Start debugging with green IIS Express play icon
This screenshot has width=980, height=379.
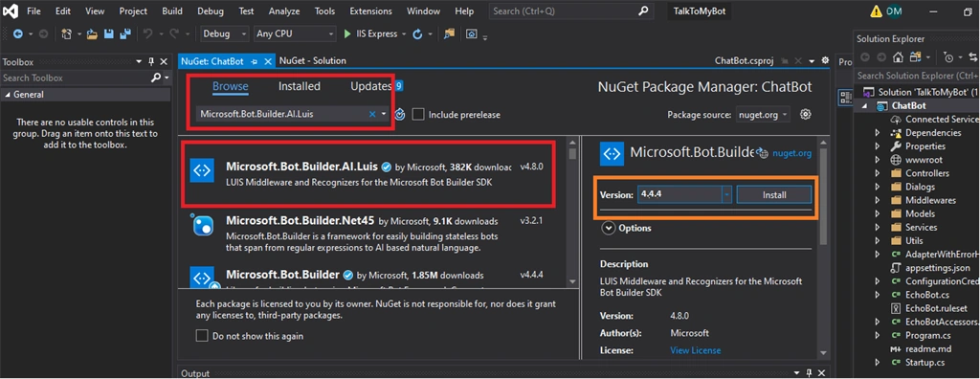pyautogui.click(x=347, y=33)
